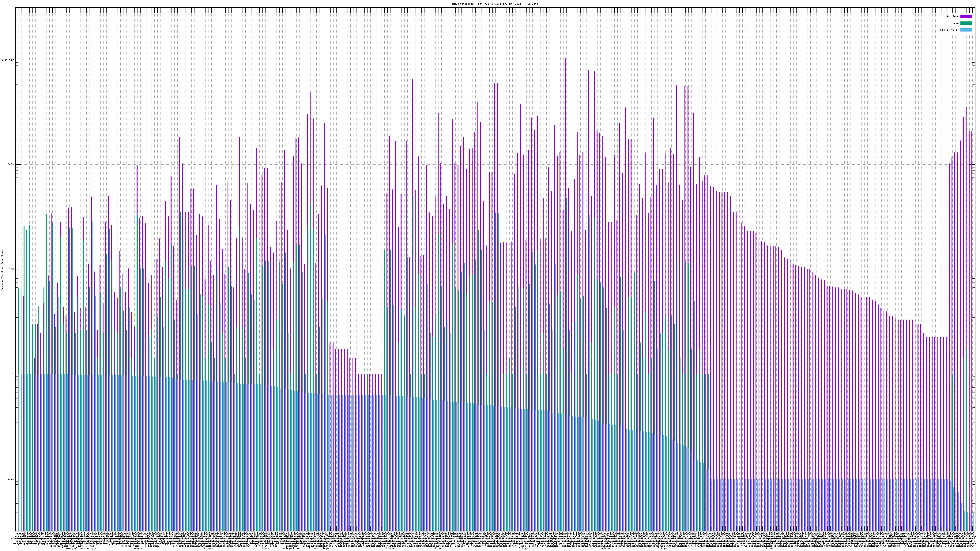Image resolution: width=980 pixels, height=551 pixels.
Task: Click the far-right blue Score bar
Action: [974, 521]
